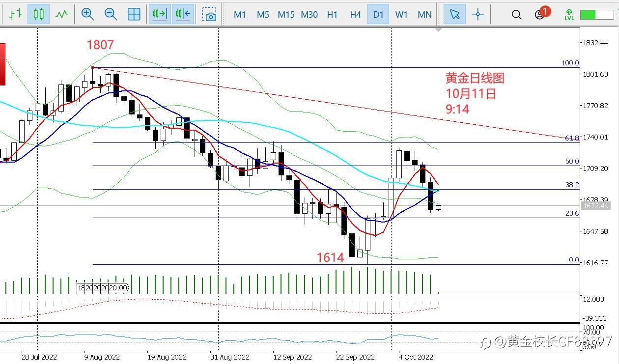Select the 50.0 Fibonacci level label

point(572,161)
